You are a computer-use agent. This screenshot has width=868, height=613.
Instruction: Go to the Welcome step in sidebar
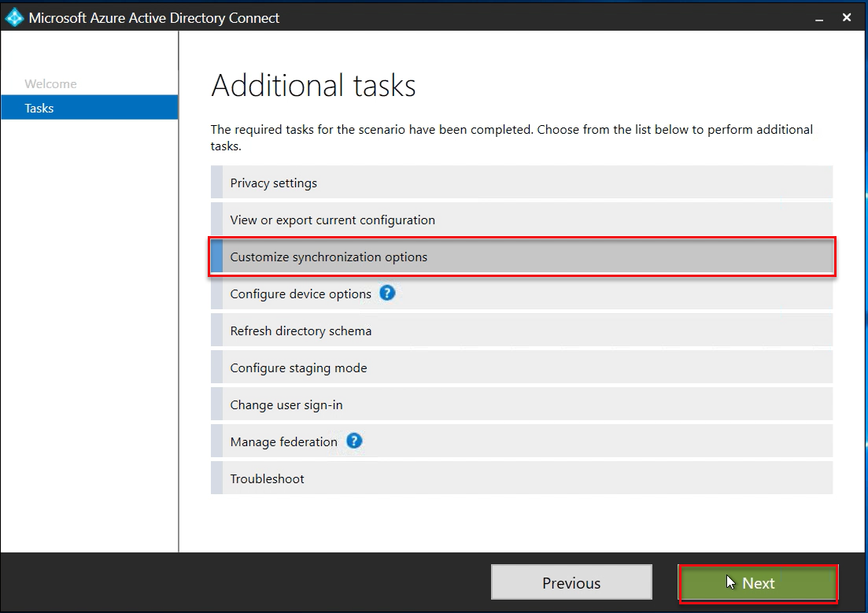click(x=50, y=84)
